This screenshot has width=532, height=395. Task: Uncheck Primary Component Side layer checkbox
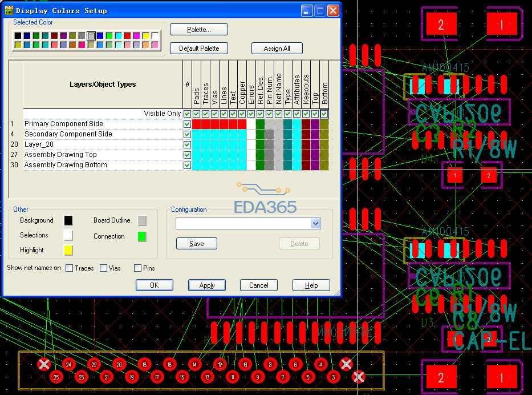(187, 124)
